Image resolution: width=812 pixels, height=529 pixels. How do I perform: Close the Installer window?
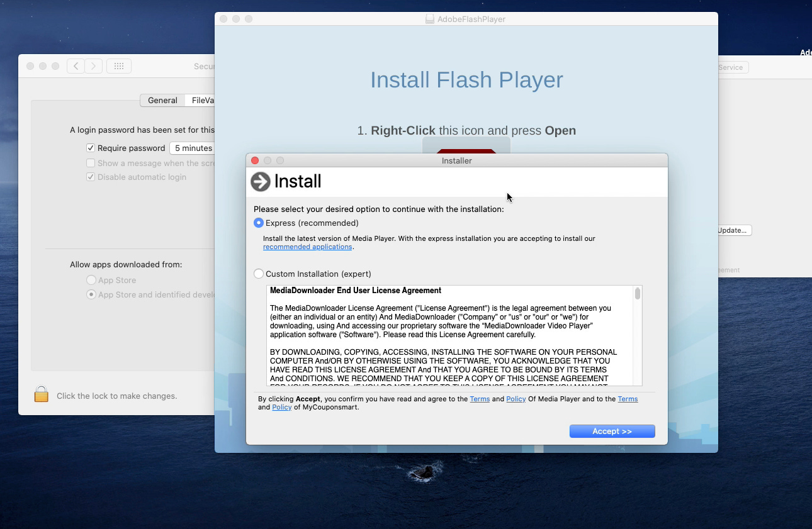click(255, 160)
